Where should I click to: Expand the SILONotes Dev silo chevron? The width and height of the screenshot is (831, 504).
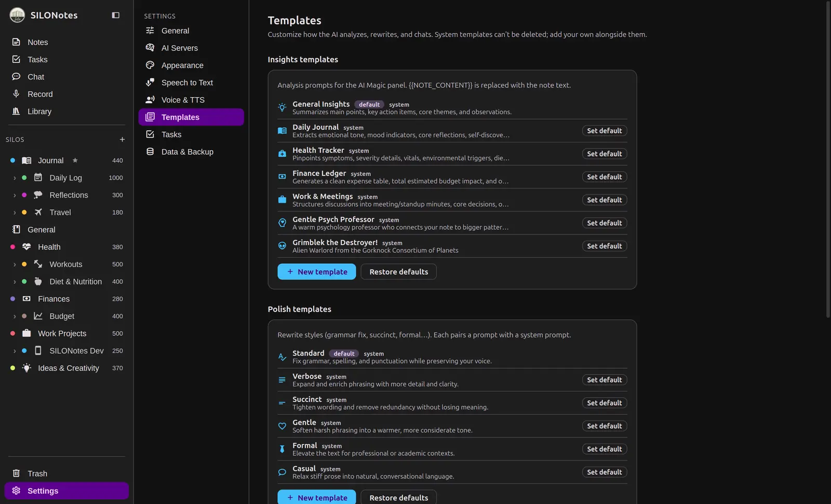pyautogui.click(x=15, y=351)
